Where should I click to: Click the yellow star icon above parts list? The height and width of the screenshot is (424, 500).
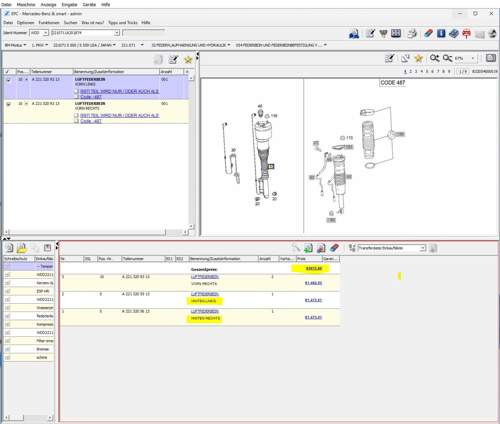click(x=188, y=60)
